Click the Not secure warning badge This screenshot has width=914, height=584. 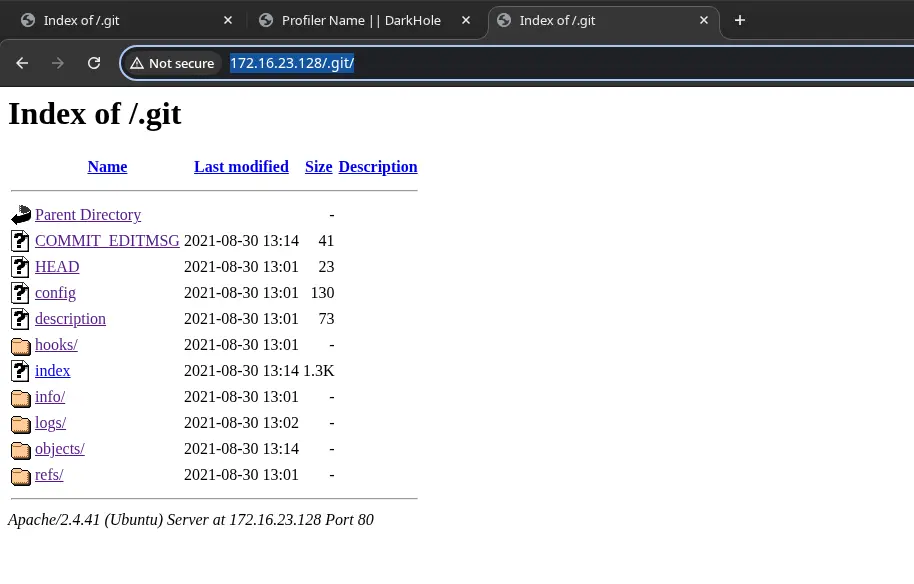tap(172, 63)
